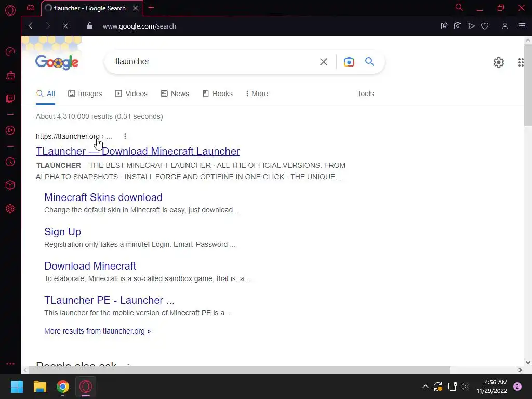Click the About 4,310,000 results text
Screen dimensions: 532x399
99,116
